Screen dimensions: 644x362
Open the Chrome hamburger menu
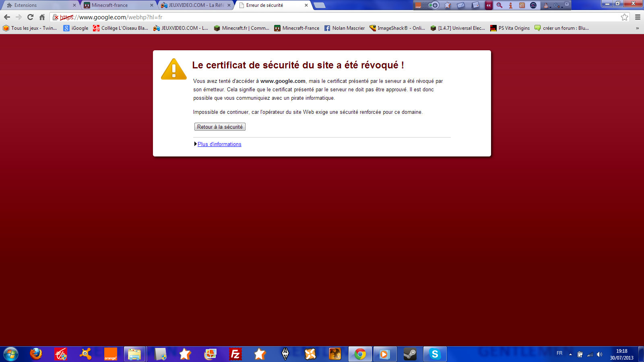[x=638, y=17]
